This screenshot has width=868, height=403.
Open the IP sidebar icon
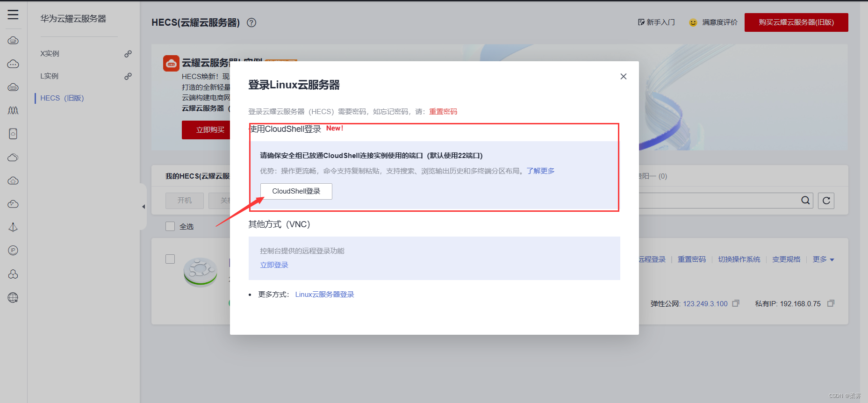click(x=13, y=251)
